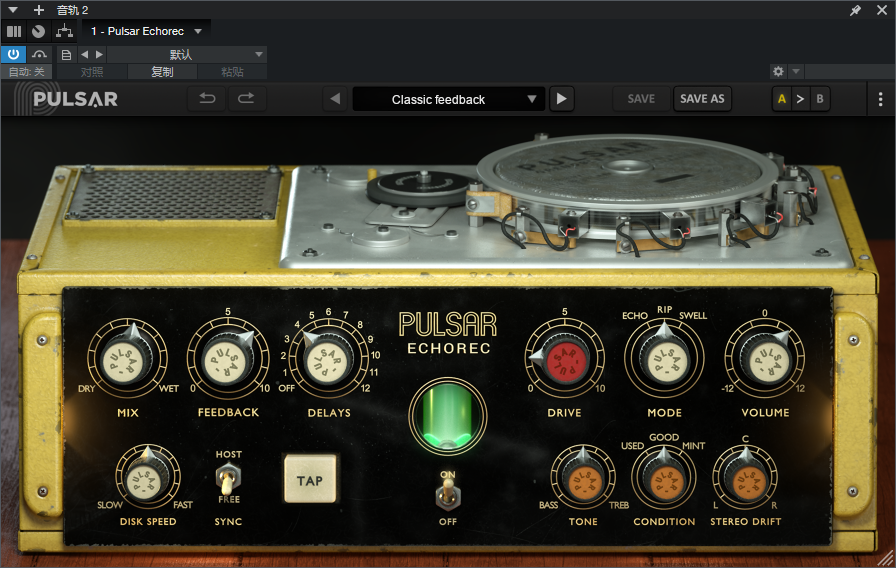
Task: Click the DELAYS selector knob
Action: click(x=329, y=360)
